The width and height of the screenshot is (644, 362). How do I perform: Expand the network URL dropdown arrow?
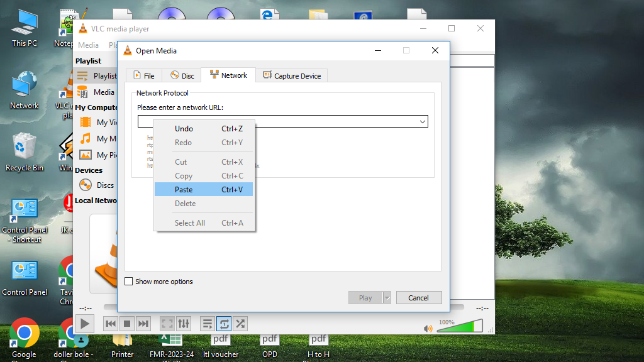point(422,121)
